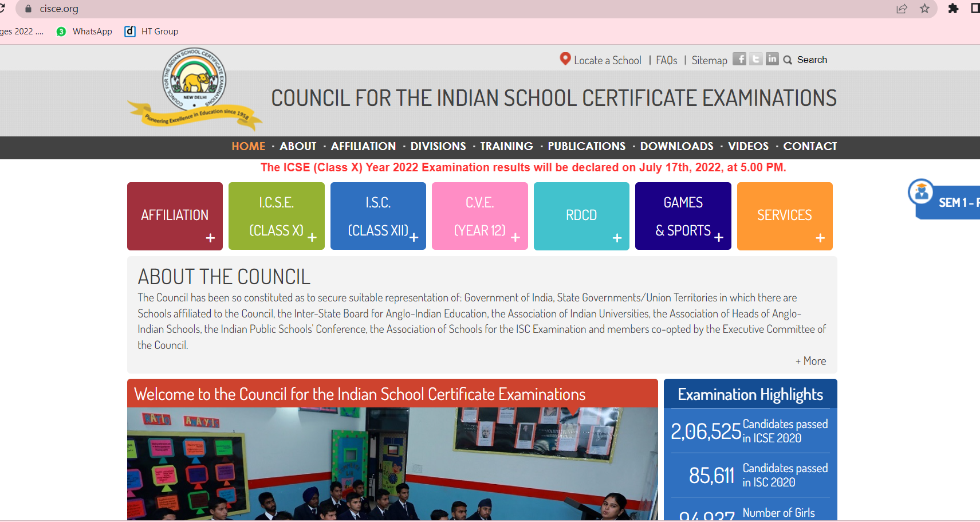Select the CONTACT navigation item
Screen dimensions: 980x522
coord(810,146)
